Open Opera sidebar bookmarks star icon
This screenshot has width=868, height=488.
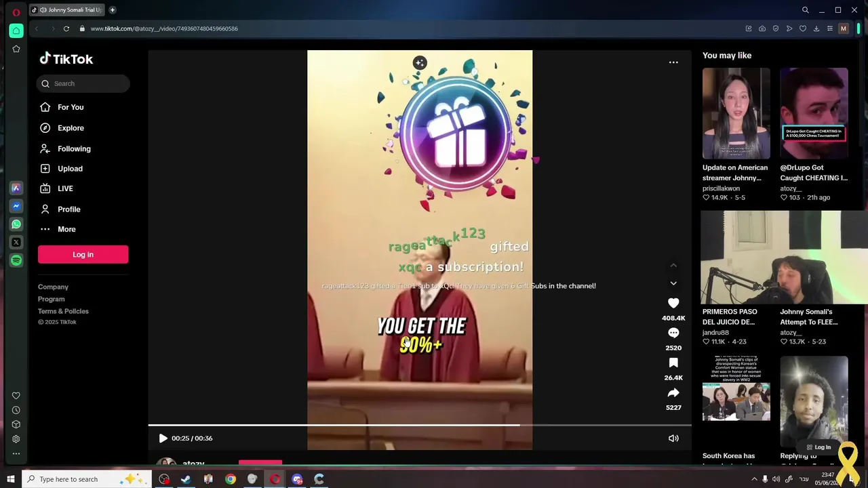(16, 49)
